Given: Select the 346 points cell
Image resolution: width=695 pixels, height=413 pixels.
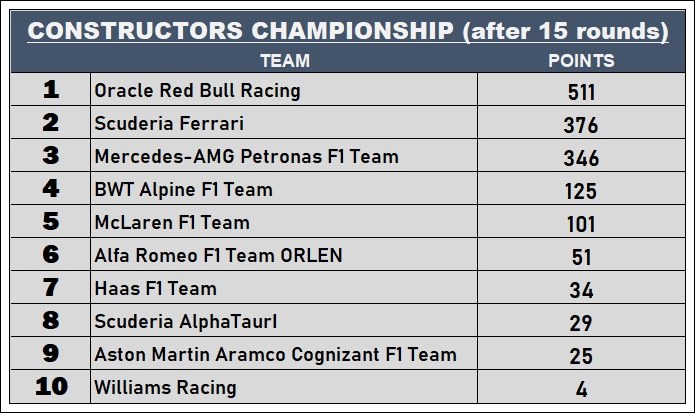Looking at the screenshot, I should [x=582, y=156].
